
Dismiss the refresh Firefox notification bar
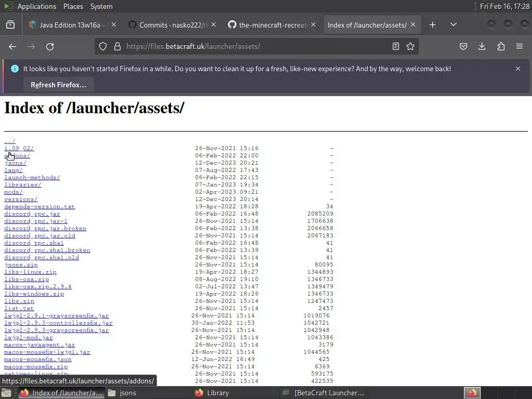[x=518, y=69]
